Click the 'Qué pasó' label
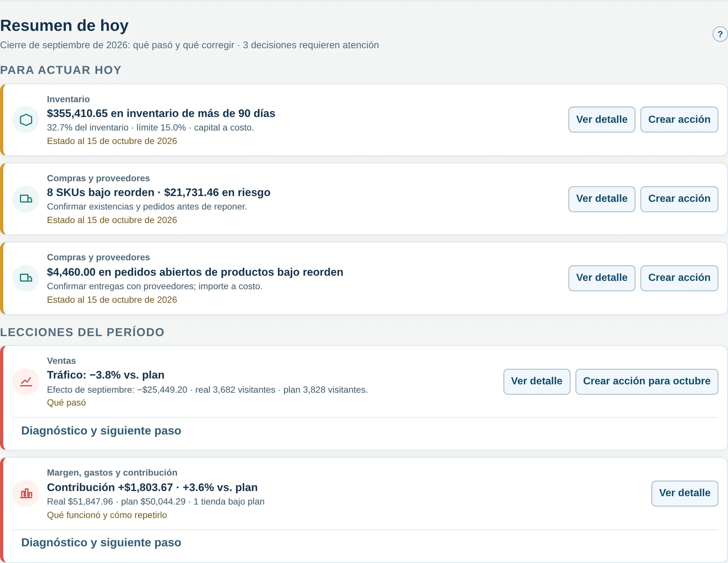Viewport: 728px width, 563px height. coord(66,403)
